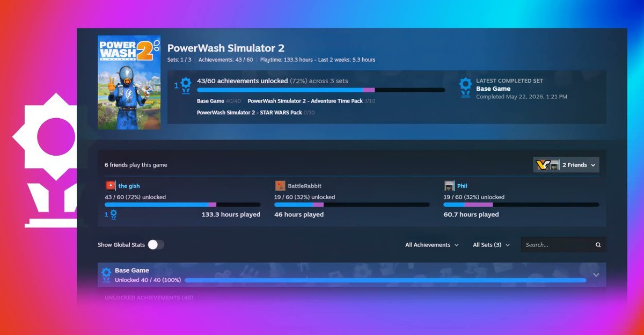Collapse the Base Game set with its chevron
Screen dimensions: 644x335
[x=596, y=275]
